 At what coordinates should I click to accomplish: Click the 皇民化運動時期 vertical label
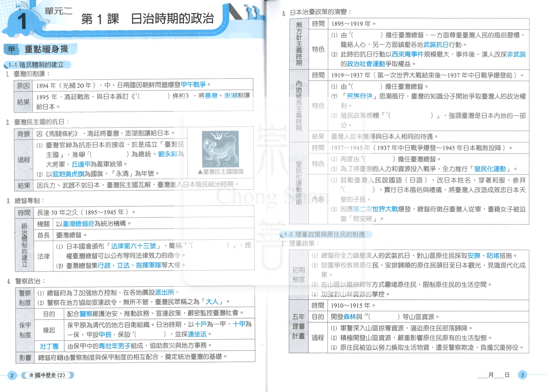tap(299, 183)
